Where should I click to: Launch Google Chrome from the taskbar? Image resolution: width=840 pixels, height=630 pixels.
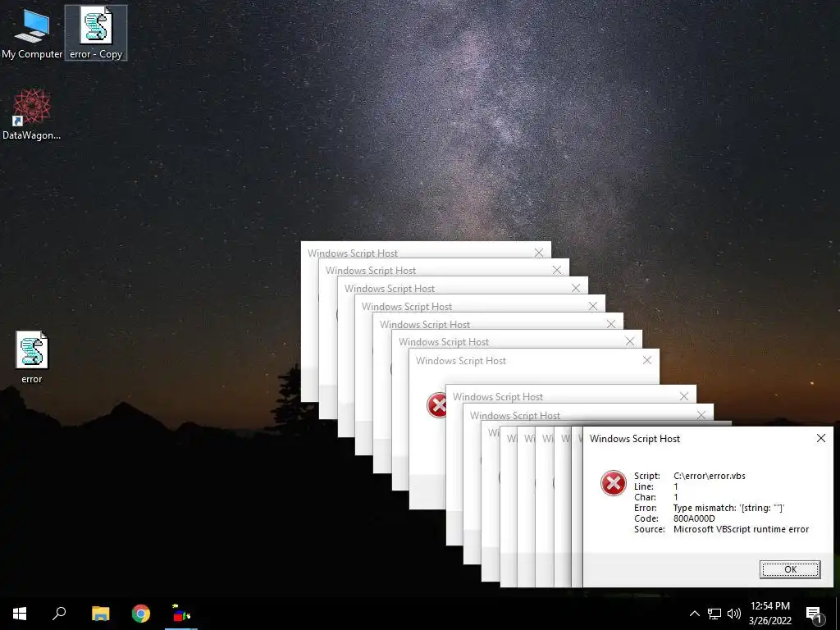pyautogui.click(x=141, y=614)
